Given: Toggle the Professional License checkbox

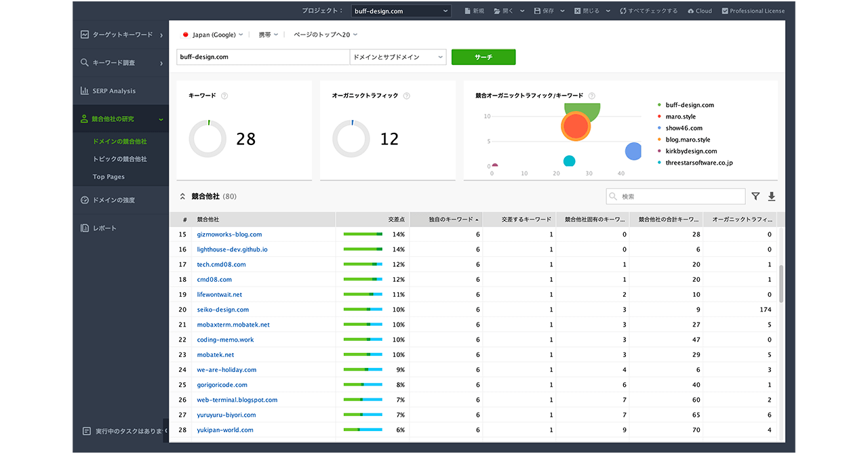Looking at the screenshot, I should coord(725,11).
